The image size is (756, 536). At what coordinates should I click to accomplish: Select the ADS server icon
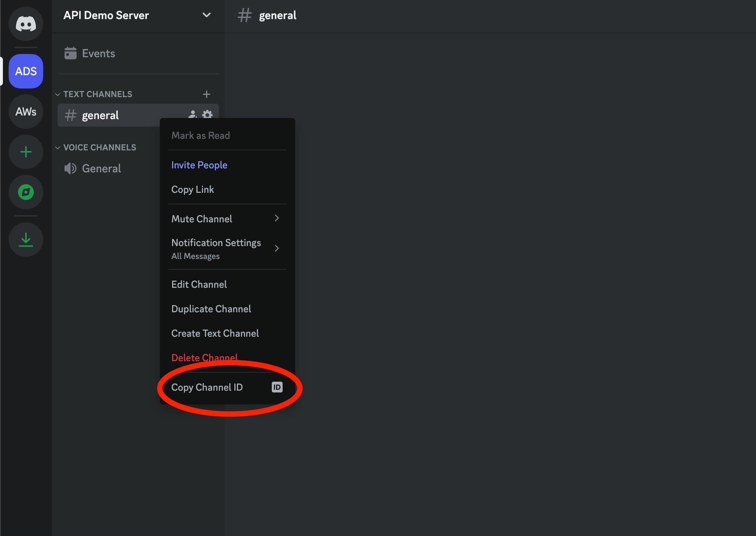click(26, 71)
